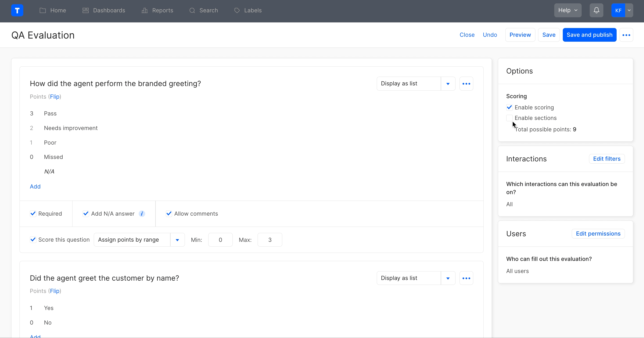Click the Search magnifier icon in the navbar
The height and width of the screenshot is (338, 644).
[192, 11]
